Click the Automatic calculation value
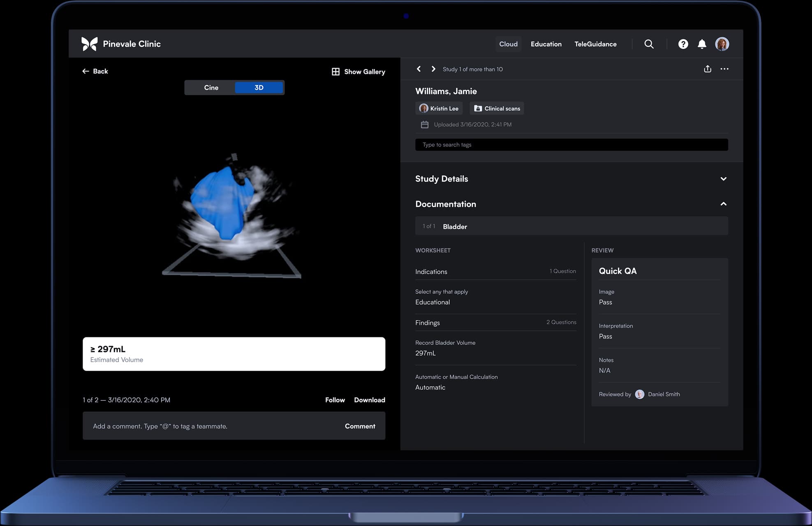Viewport: 812px width, 526px height. [430, 387]
